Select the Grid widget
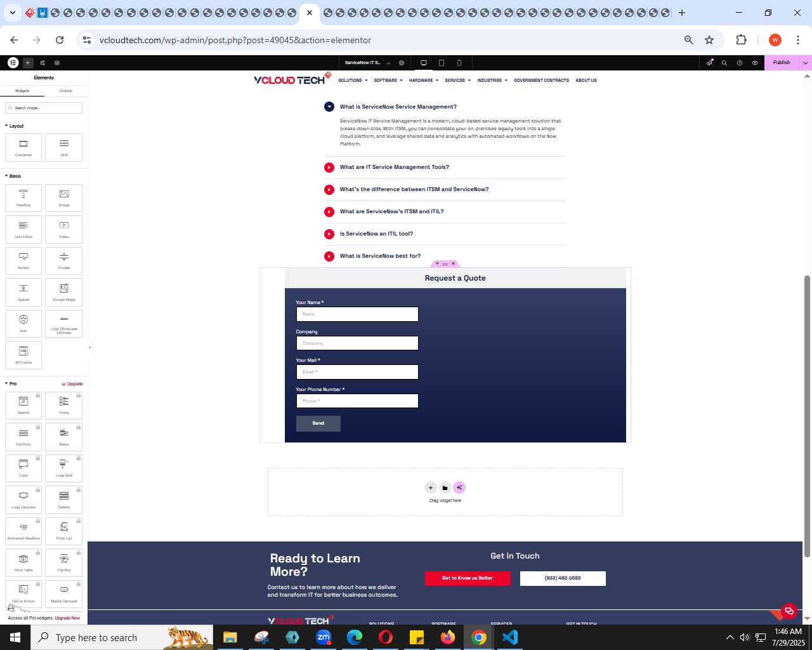This screenshot has width=812, height=650. (64, 147)
